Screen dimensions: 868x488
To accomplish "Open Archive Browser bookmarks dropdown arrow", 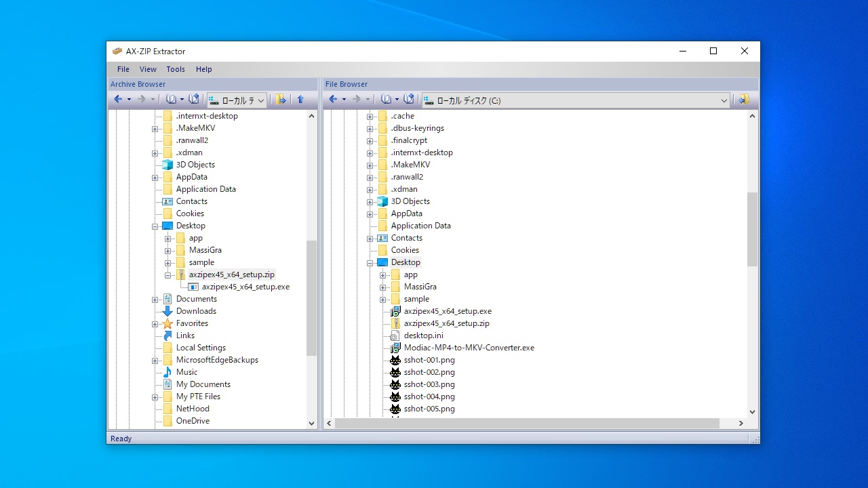I will point(182,100).
